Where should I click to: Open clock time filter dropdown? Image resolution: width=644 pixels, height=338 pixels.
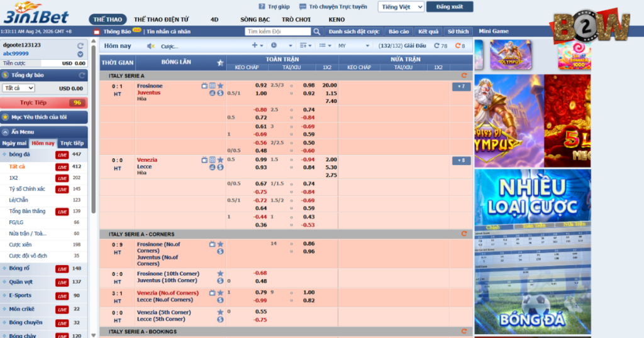click(281, 45)
